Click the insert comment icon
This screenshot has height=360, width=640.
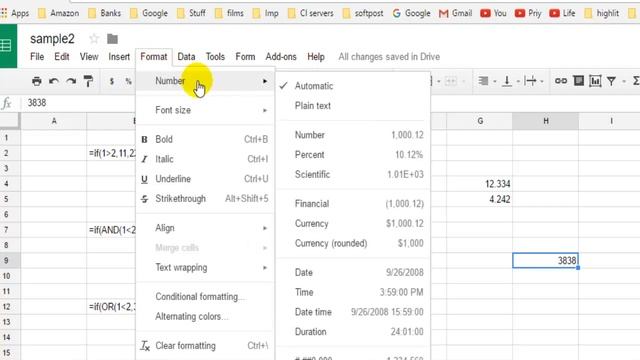[578, 81]
